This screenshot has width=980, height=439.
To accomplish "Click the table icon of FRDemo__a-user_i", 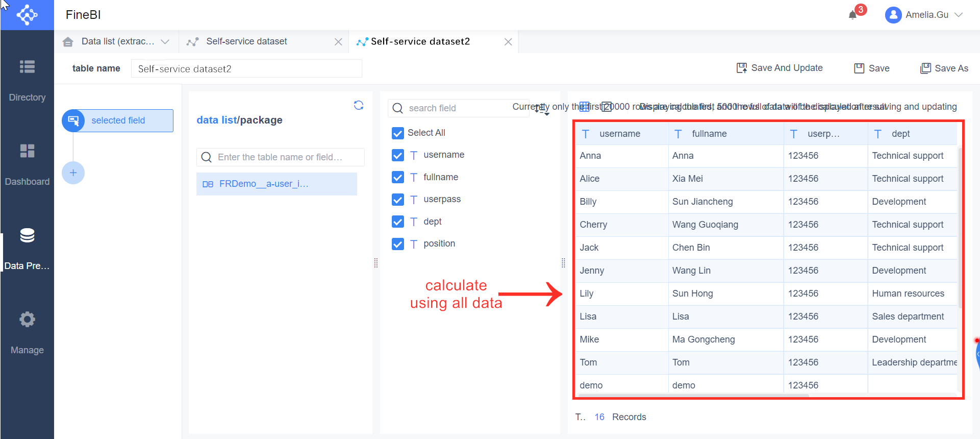I will pyautogui.click(x=208, y=184).
